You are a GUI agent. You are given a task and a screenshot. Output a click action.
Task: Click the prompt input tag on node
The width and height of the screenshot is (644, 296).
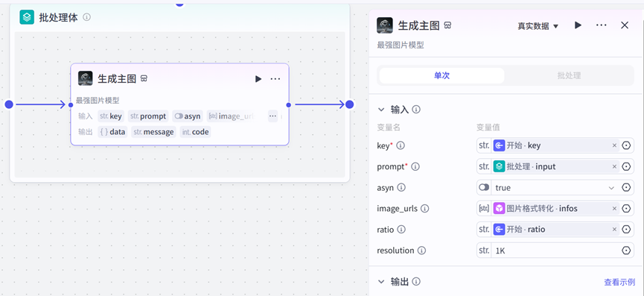[148, 116]
